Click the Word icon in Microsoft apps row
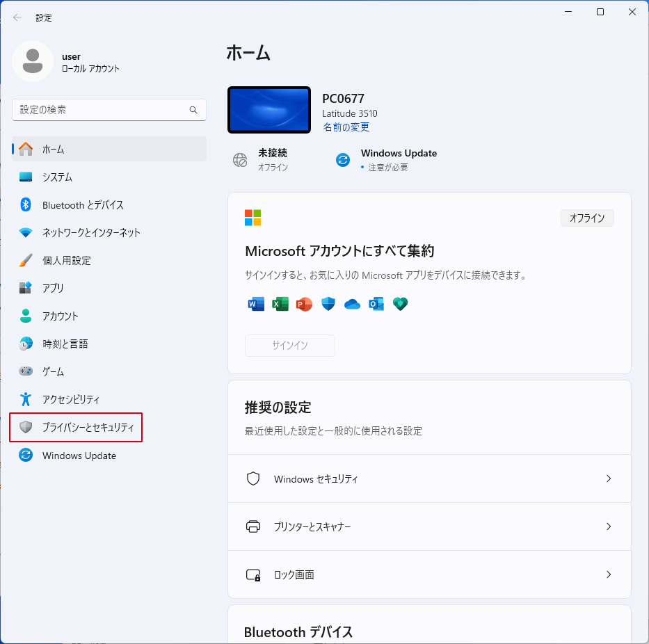This screenshot has height=644, width=649. pyautogui.click(x=255, y=304)
